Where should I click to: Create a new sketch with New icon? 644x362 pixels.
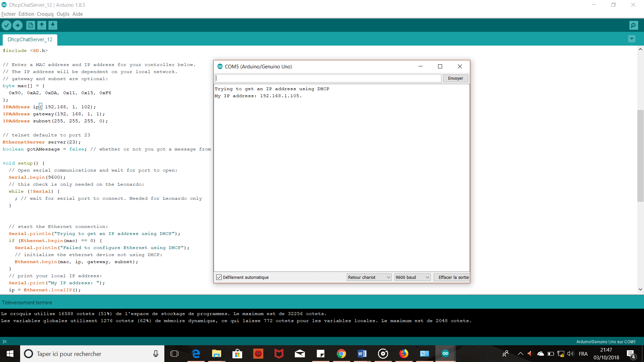[x=31, y=25]
